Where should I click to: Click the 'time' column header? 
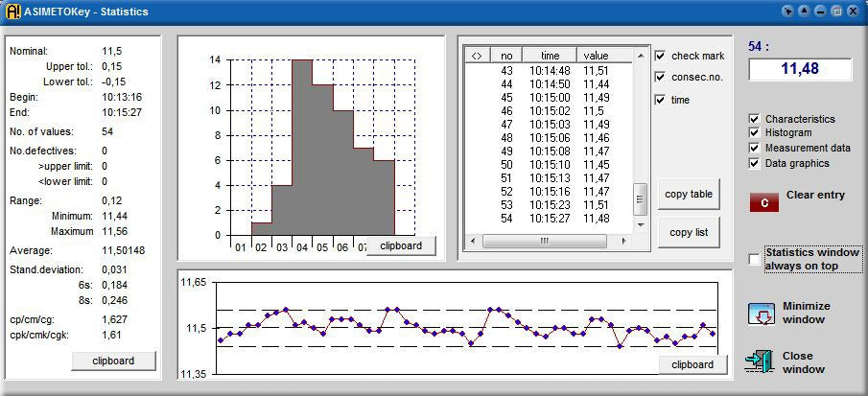pyautogui.click(x=549, y=56)
